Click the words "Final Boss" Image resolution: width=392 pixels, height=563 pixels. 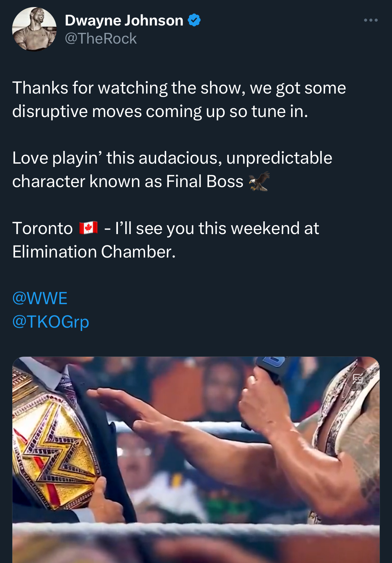[x=205, y=181]
